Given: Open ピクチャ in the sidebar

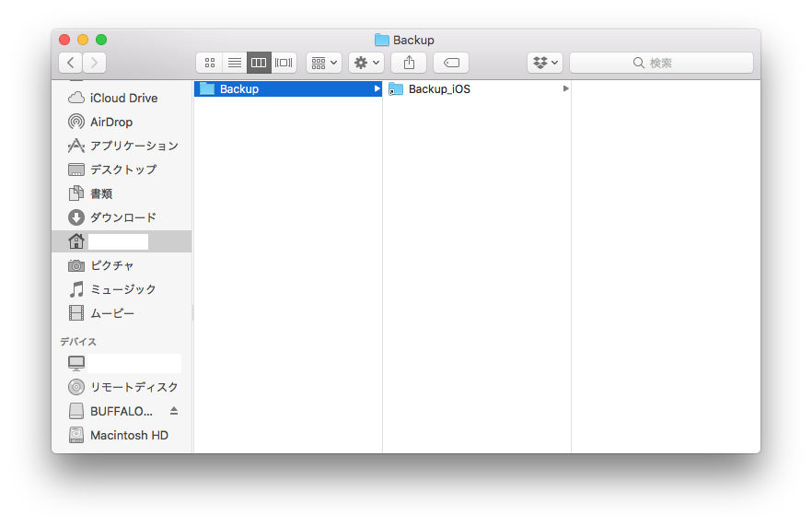Looking at the screenshot, I should click(x=122, y=265).
